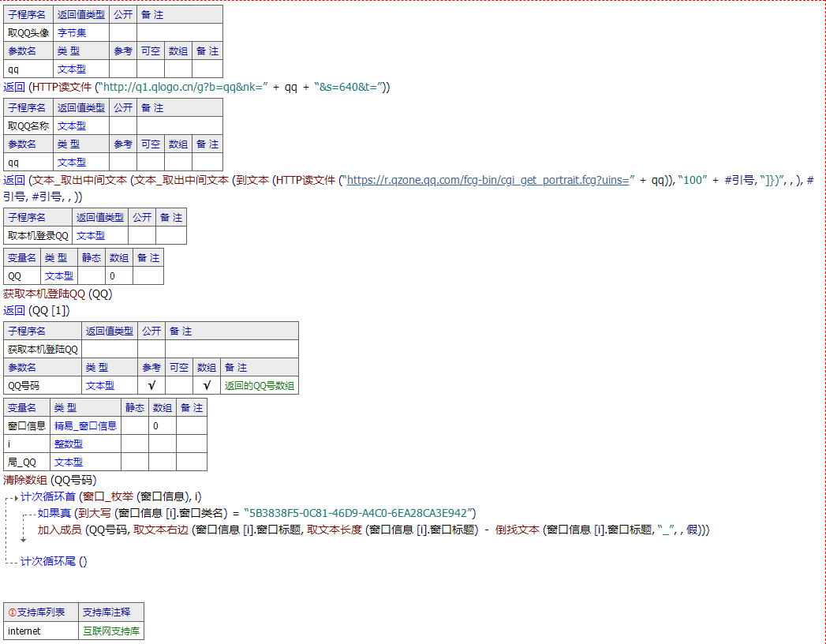Toggle the 数组 checkmark for QQ号码 parameter
Viewport: 826px width, 644px height.
point(207,386)
